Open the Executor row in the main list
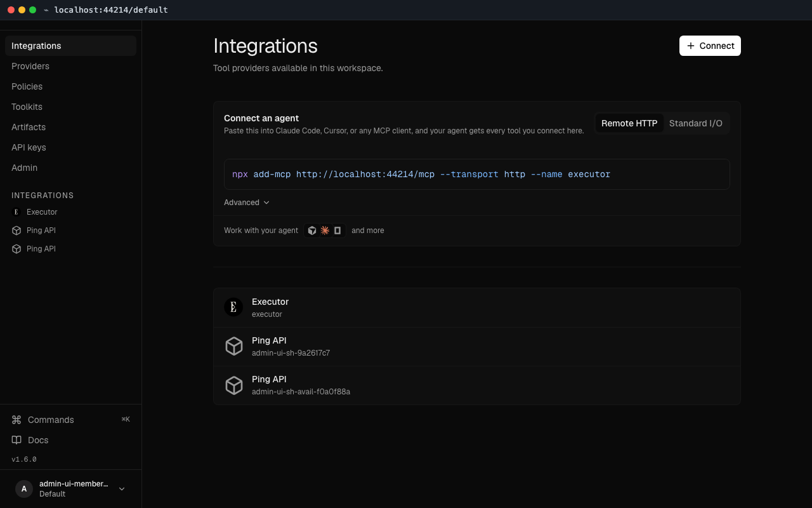Image resolution: width=812 pixels, height=508 pixels. click(x=477, y=307)
